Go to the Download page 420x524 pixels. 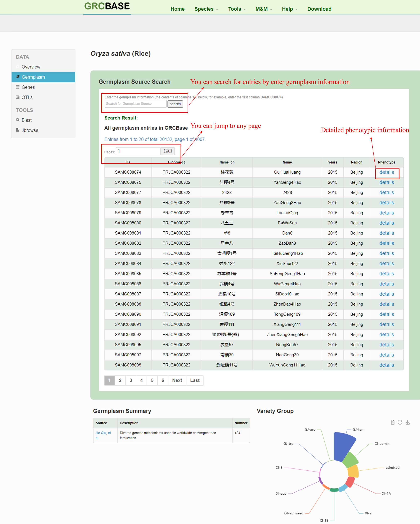(x=319, y=9)
